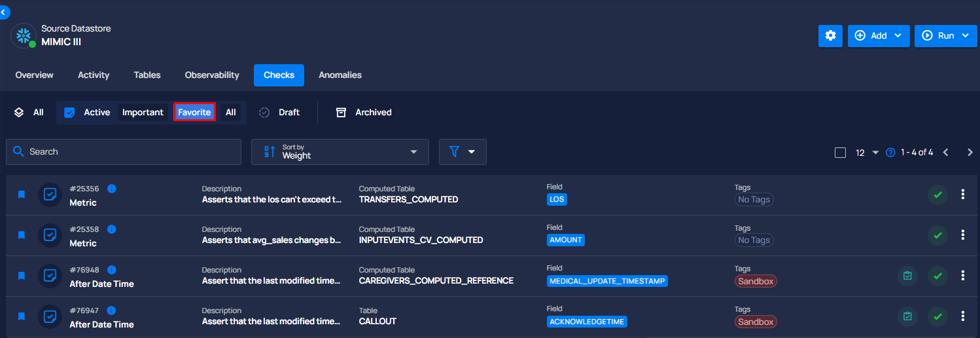Open the Sort by Weight dropdown
This screenshot has width=980, height=338.
340,152
